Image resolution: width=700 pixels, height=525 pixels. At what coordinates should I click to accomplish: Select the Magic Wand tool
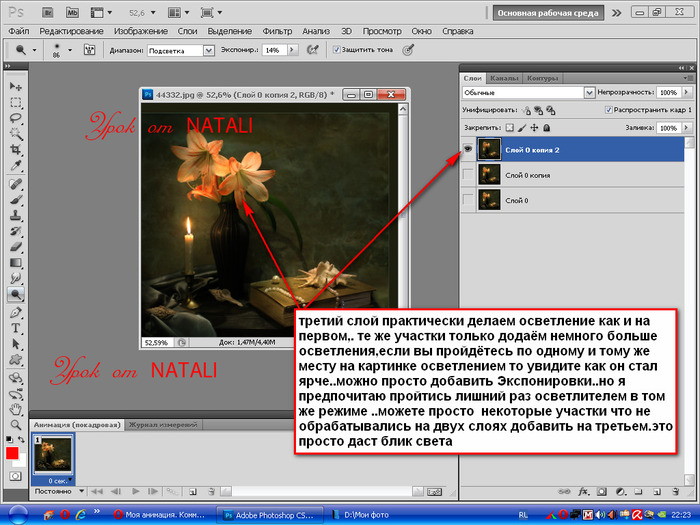click(x=16, y=134)
